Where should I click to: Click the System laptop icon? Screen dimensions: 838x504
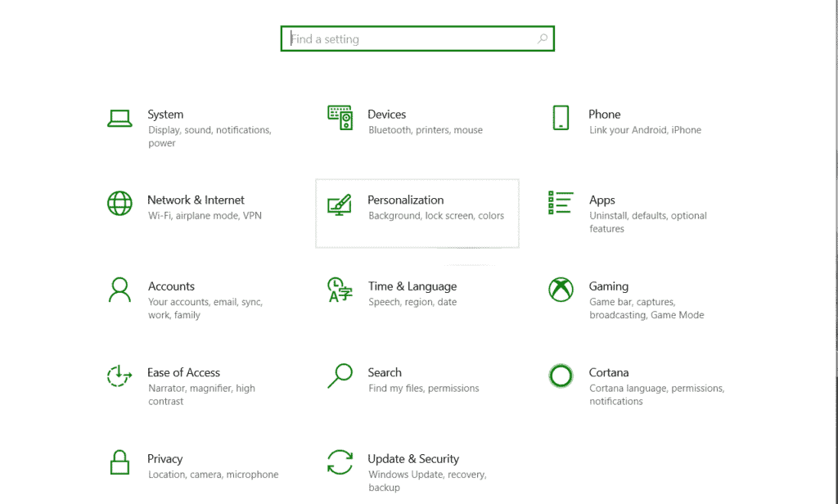point(119,119)
